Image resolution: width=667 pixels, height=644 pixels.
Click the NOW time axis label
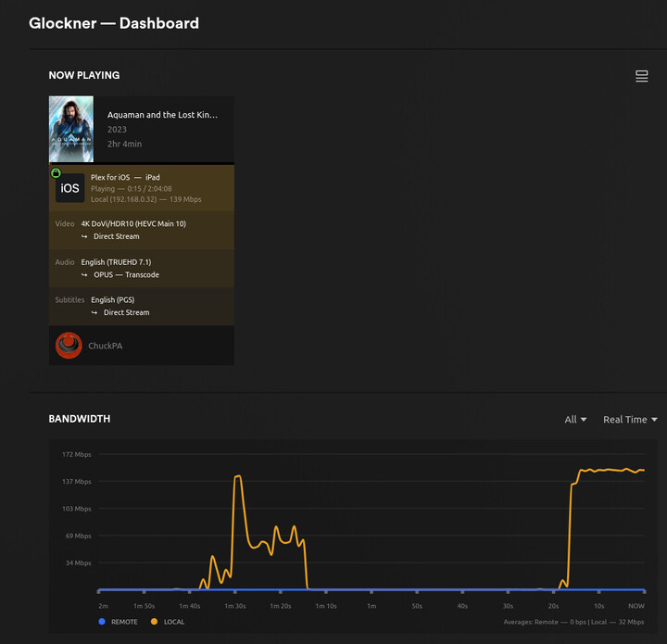[x=636, y=606]
